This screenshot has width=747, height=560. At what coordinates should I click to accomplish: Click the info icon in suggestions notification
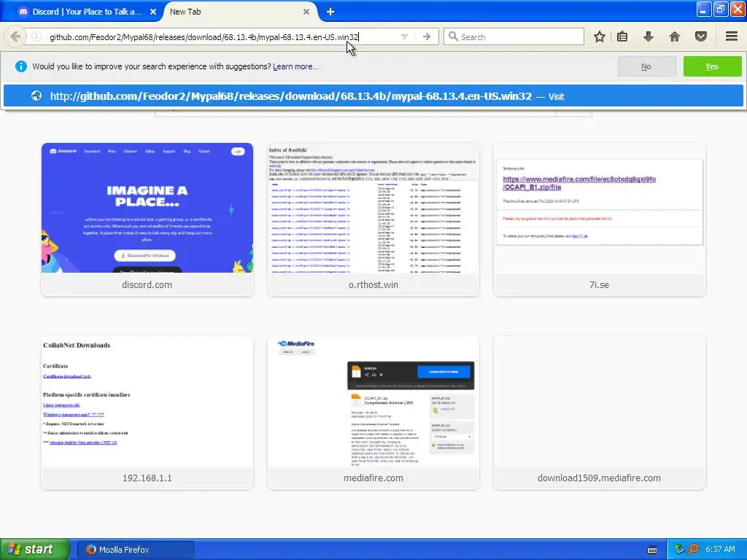tap(21, 66)
